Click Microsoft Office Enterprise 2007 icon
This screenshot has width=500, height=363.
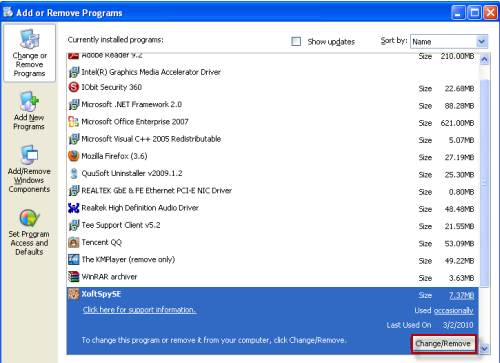tap(74, 122)
